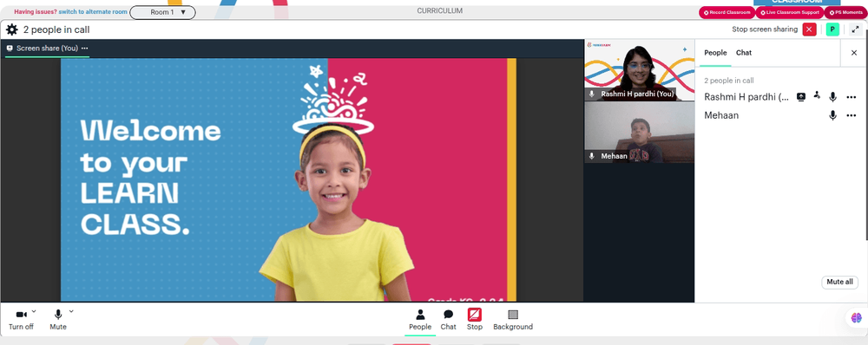Select Rashmi H pardhi video thumbnail
The height and width of the screenshot is (345, 868).
tap(640, 69)
